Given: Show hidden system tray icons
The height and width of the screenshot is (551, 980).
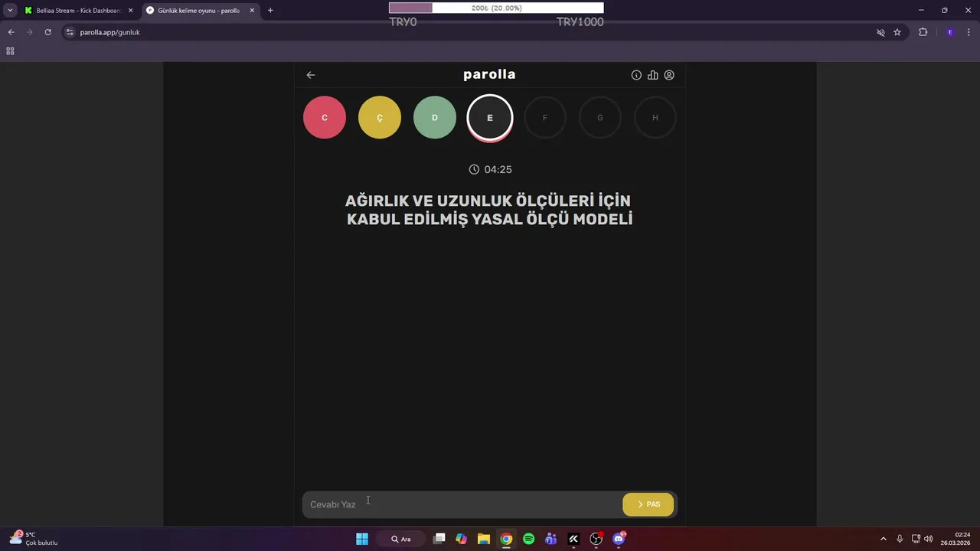Looking at the screenshot, I should [x=884, y=539].
